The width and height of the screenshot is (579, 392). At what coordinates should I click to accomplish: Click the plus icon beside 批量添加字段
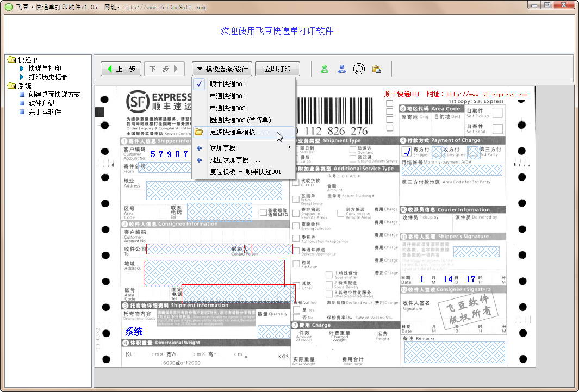(x=200, y=160)
